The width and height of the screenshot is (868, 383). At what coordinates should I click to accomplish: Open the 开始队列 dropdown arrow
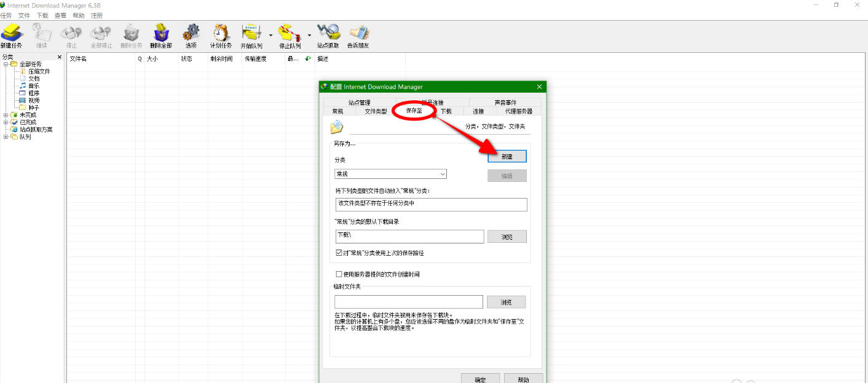point(270,35)
